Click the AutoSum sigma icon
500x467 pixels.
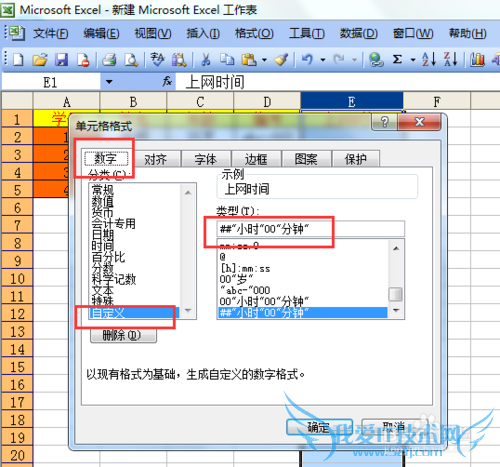pyautogui.click(x=397, y=60)
